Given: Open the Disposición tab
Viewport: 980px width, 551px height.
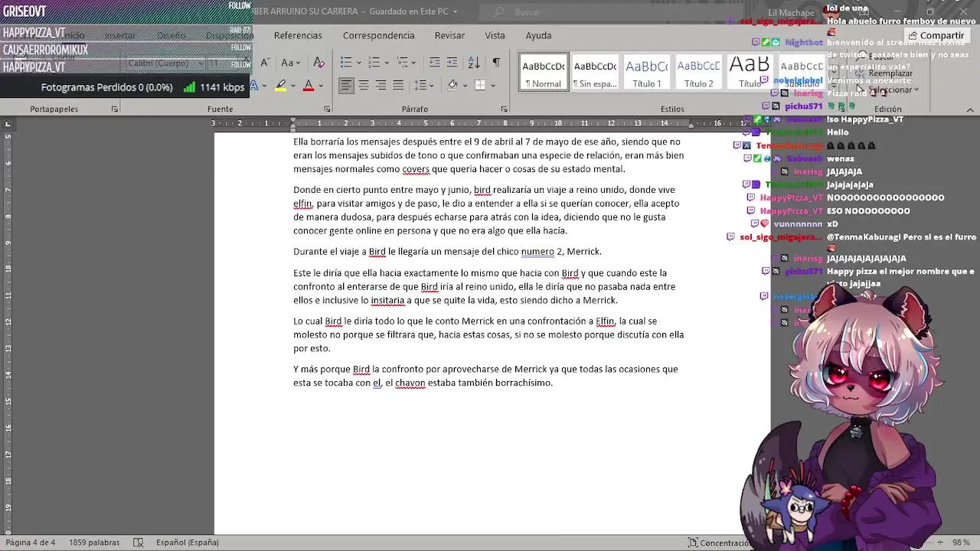Looking at the screenshot, I should (230, 35).
